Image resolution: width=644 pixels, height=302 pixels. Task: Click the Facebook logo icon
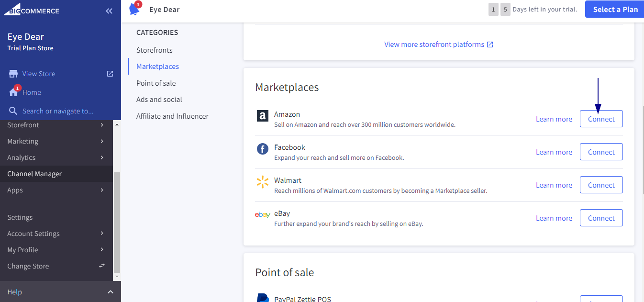(x=263, y=149)
